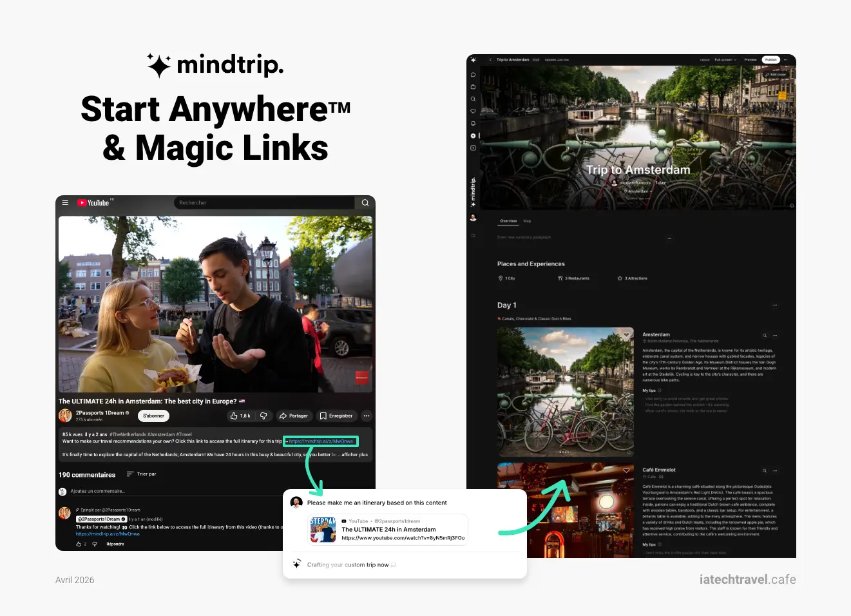Open the profile avatar in mindtrip sidebar
The width and height of the screenshot is (851, 616).
[x=473, y=218]
